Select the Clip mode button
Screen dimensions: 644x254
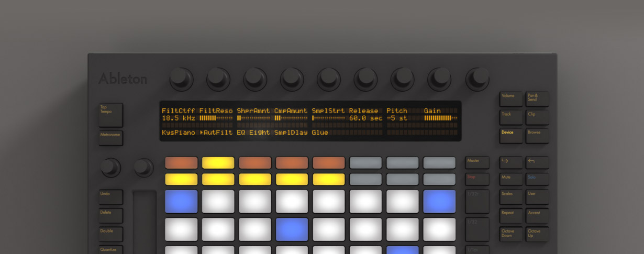537,117
